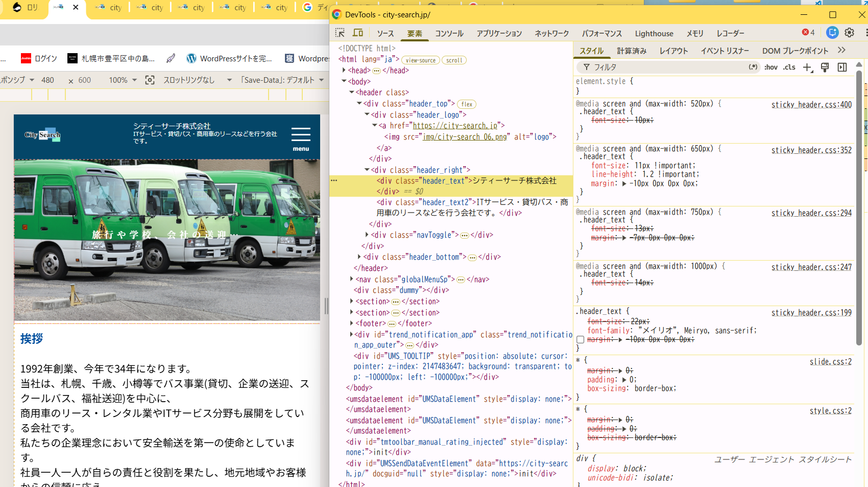Screen dimensions: 868x487
Task: Switch to the ソース tab
Action: click(385, 34)
